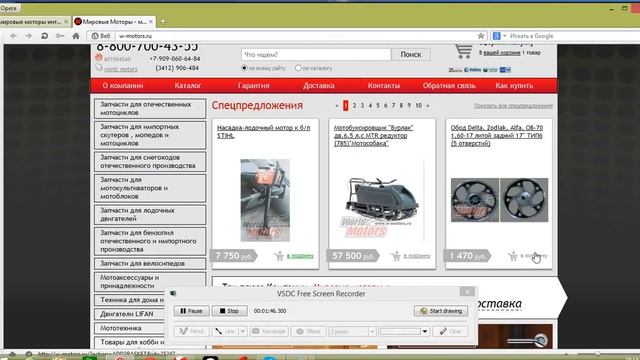Open category 'Запчасти для лодочных двигателей'

[150, 215]
